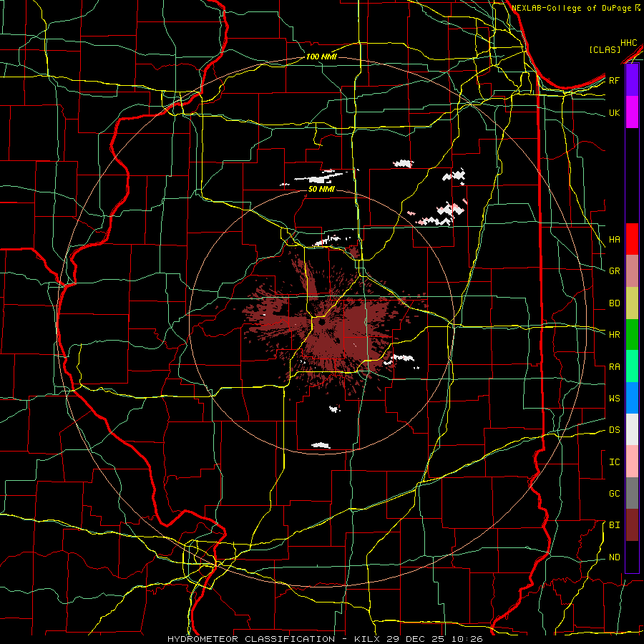
Task: Click the DS white legend swatch
Action: (632, 429)
